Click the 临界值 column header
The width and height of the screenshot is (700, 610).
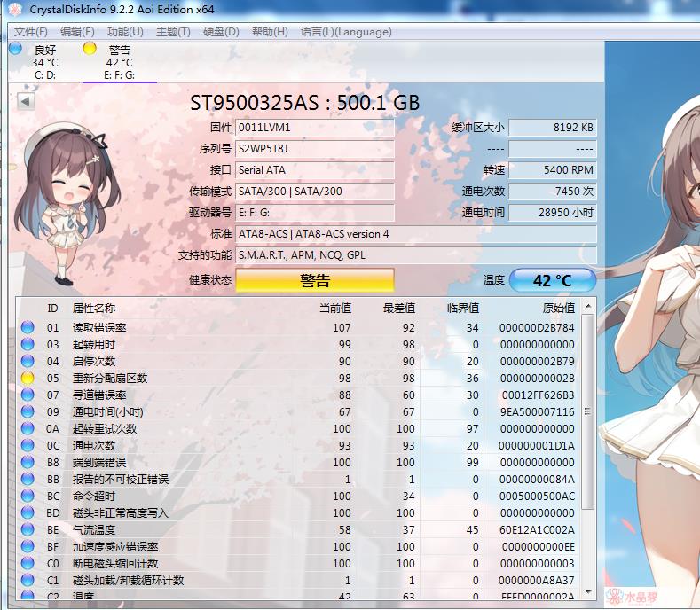point(463,308)
